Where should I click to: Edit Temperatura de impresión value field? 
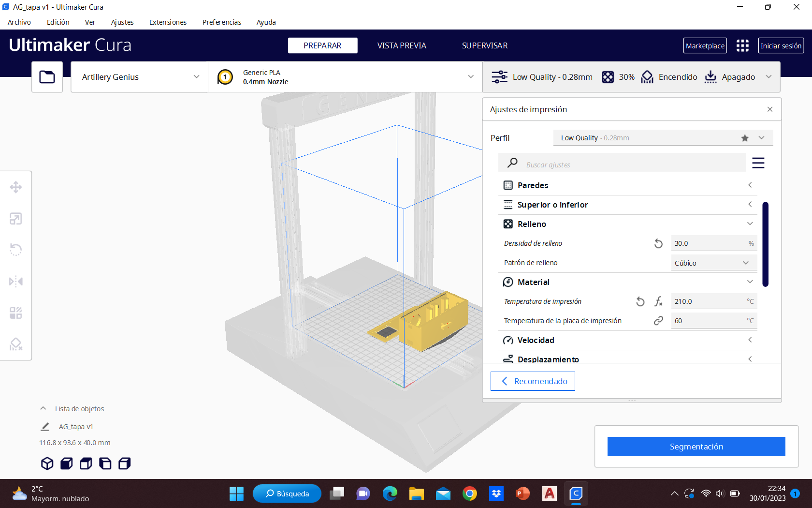click(x=714, y=301)
